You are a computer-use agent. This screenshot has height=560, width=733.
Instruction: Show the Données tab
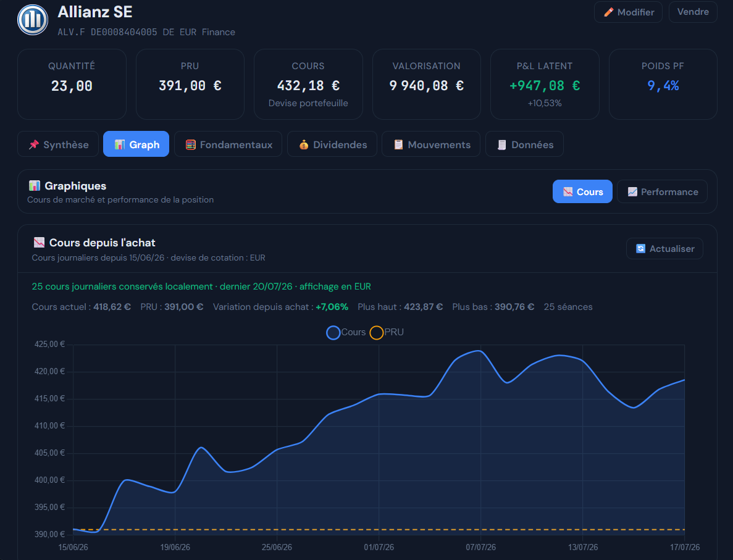tap(524, 144)
